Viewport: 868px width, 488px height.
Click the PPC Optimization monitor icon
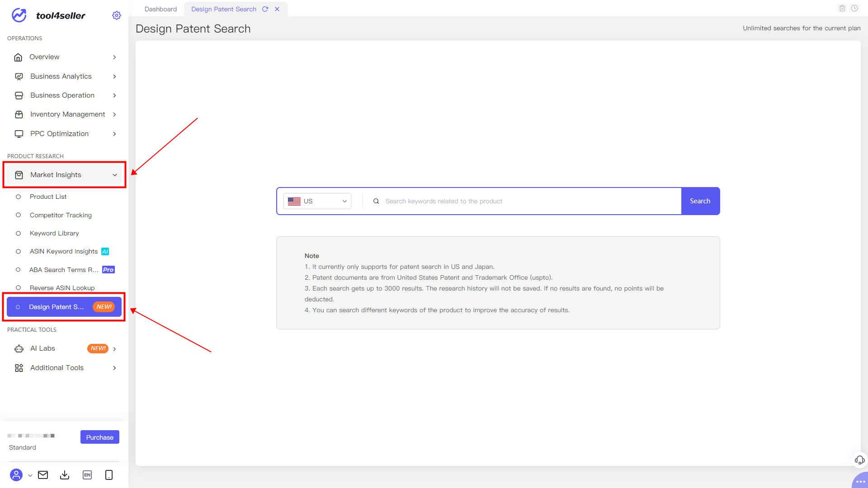coord(19,134)
